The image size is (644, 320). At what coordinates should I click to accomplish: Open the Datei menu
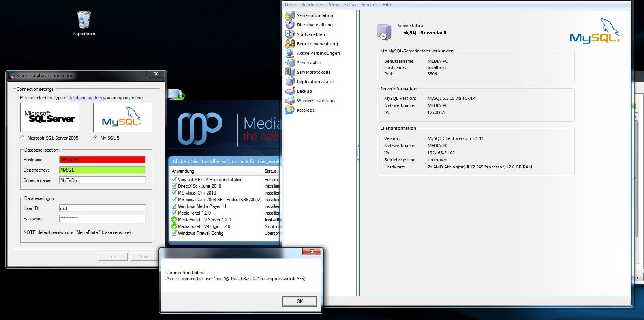(290, 5)
